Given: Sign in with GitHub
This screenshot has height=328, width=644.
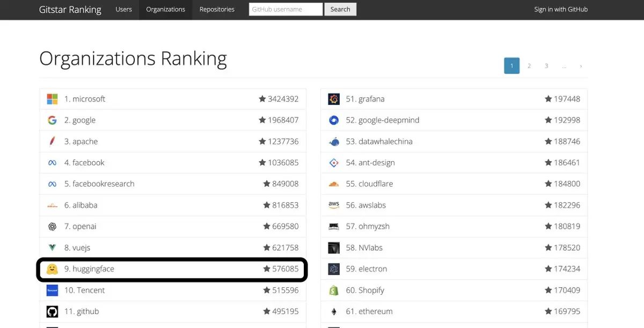Looking at the screenshot, I should click(561, 10).
